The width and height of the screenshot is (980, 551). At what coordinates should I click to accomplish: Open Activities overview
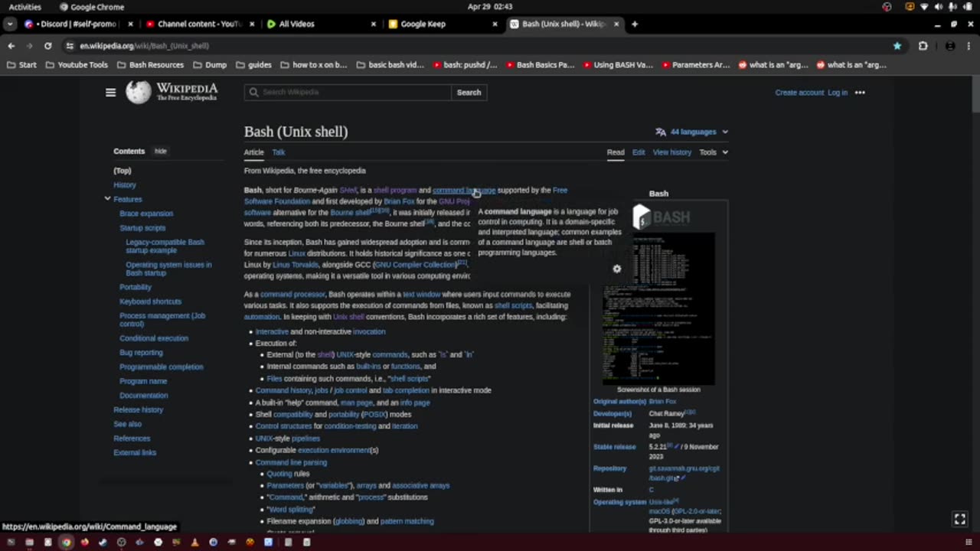point(25,7)
